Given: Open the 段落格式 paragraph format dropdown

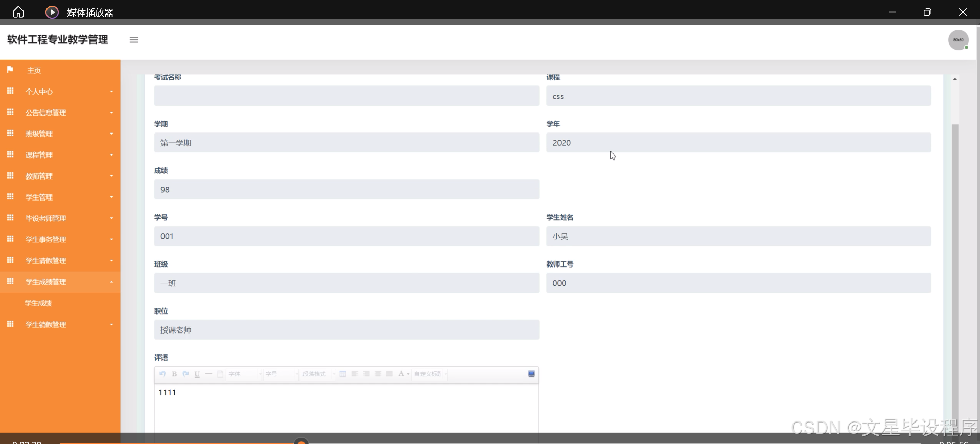Looking at the screenshot, I should pos(318,374).
